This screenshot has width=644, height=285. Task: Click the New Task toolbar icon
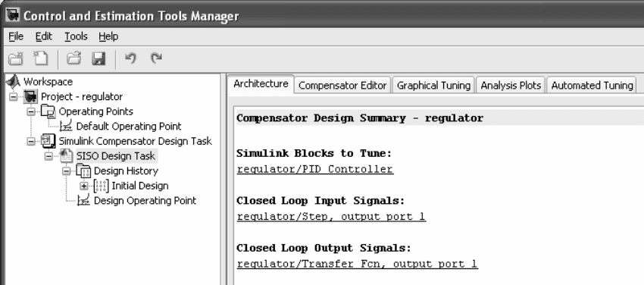pyautogui.click(x=41, y=58)
